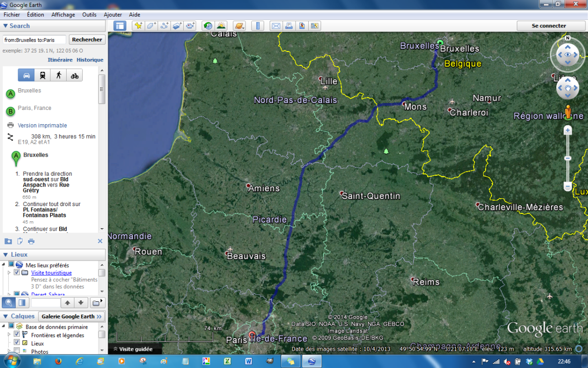Screen dimensions: 588x368
Task: Move selected place up with arrow
Action: pyautogui.click(x=68, y=302)
